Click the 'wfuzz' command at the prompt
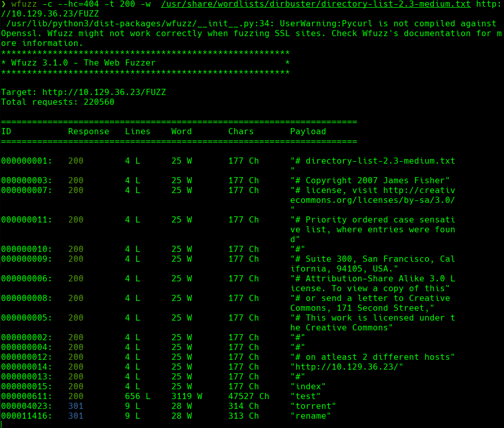504x428 pixels. pyautogui.click(x=24, y=4)
